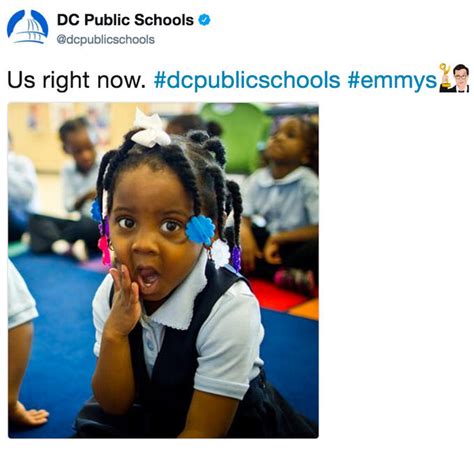Click the blue flower hair clip
This screenshot has height=450, width=474.
coord(200,230)
